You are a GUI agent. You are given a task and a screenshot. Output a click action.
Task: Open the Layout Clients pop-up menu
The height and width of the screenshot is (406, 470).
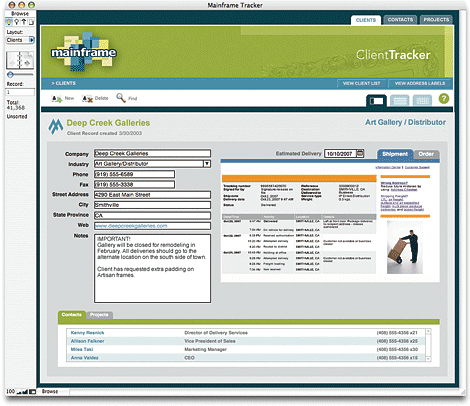click(x=20, y=40)
